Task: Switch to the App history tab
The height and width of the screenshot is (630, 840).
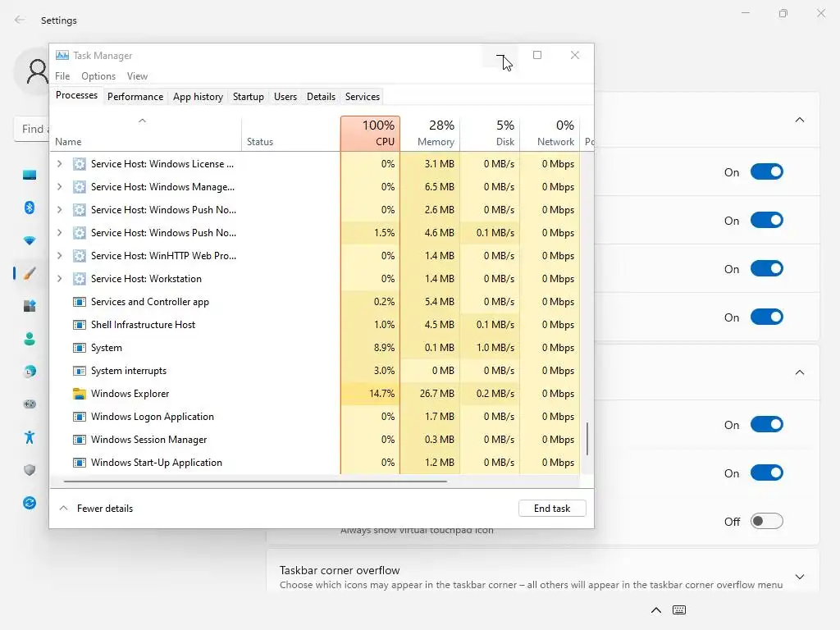Action: click(x=198, y=97)
